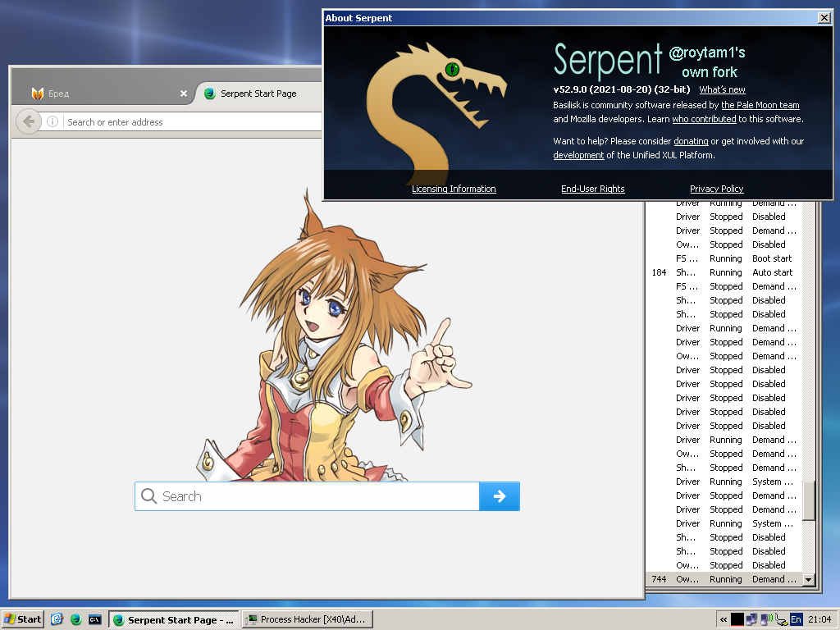Screen dimensions: 840x630
Task: Click the black Process Hacker tray graph icon
Action: [737, 619]
